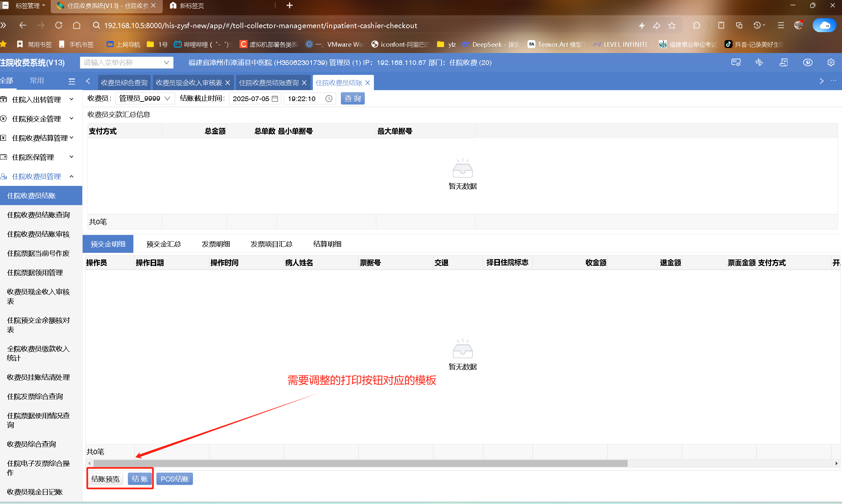
Task: Click the sidebar menu collapse icon
Action: coord(72,81)
